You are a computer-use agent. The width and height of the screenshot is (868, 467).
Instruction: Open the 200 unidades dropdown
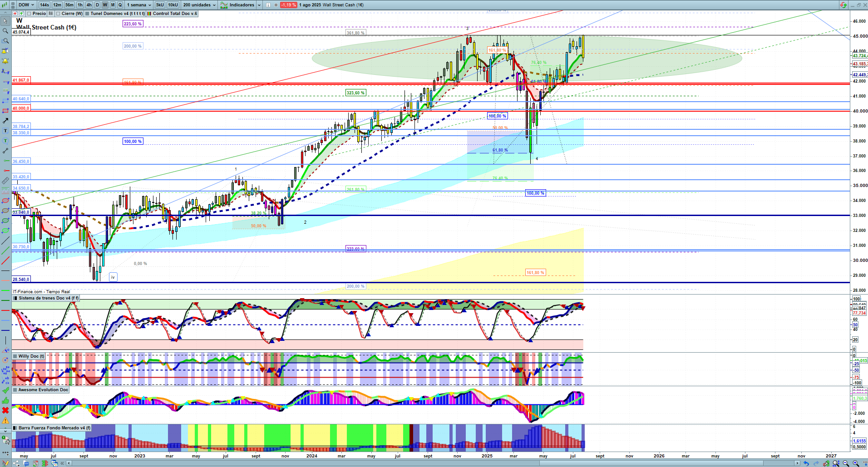200,5
